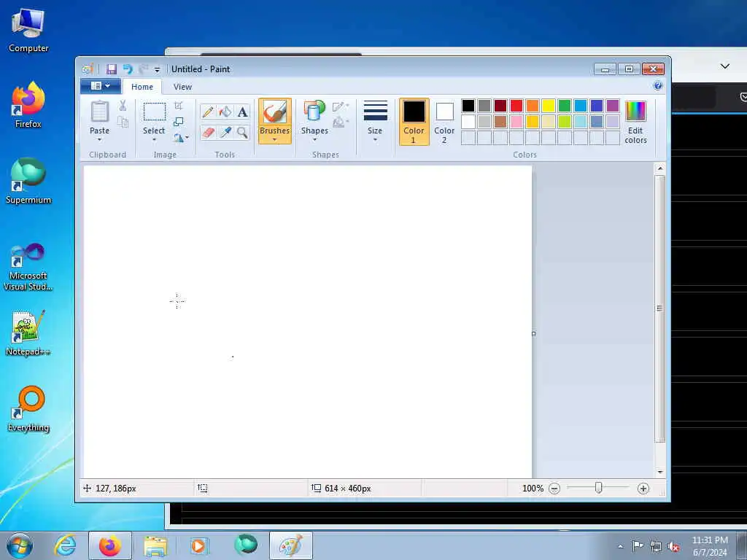Select the Notepad++ desktop icon

coord(28,332)
